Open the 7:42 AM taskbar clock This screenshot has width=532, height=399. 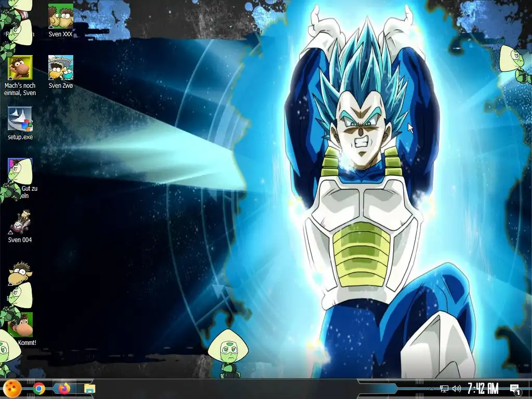pos(483,389)
